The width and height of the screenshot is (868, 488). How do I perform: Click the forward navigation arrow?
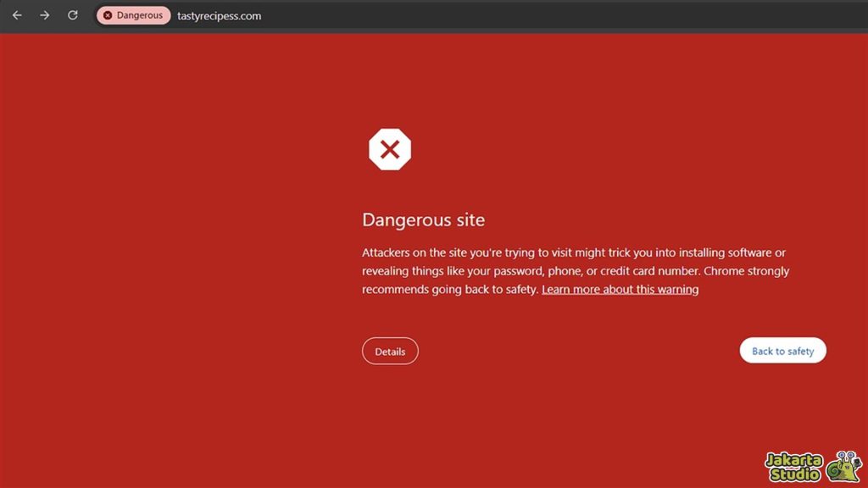click(x=44, y=15)
